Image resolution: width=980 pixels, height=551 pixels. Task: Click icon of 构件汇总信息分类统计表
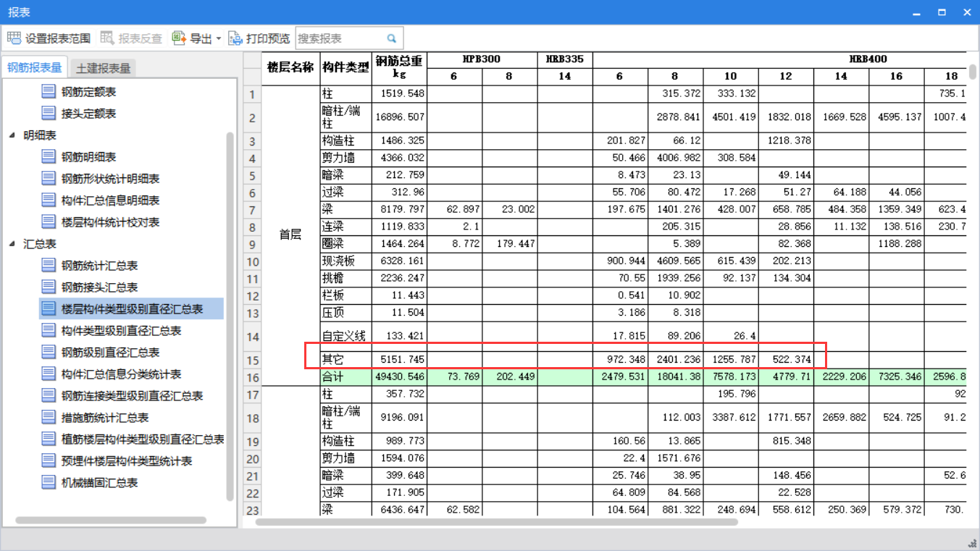(x=49, y=374)
